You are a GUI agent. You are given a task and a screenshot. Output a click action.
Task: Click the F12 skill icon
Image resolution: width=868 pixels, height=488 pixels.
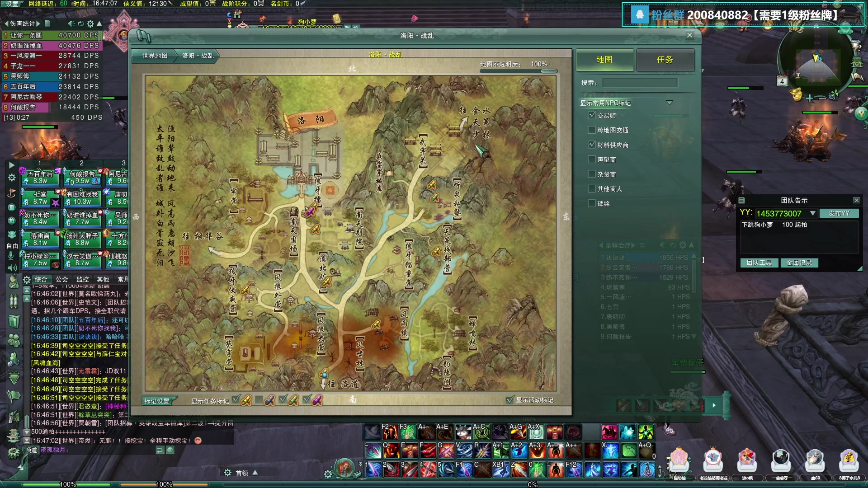pyautogui.click(x=574, y=469)
